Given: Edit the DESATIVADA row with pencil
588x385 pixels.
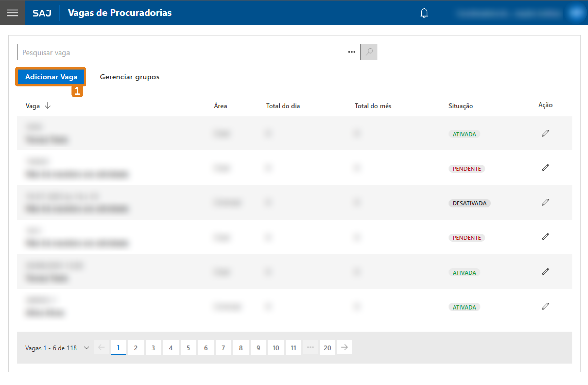Looking at the screenshot, I should pos(545,203).
